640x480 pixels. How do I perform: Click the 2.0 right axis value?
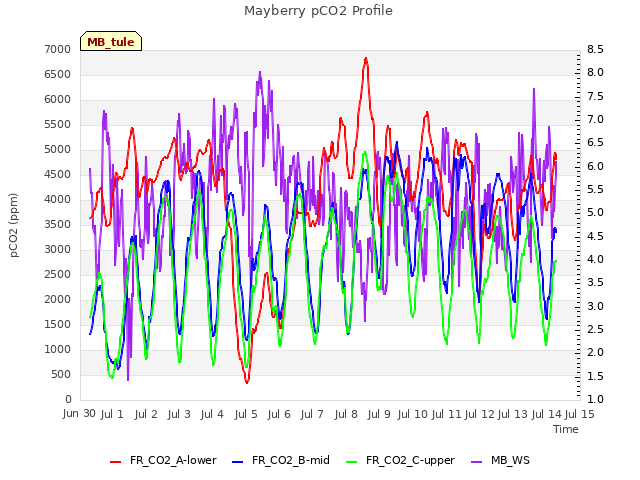click(595, 352)
